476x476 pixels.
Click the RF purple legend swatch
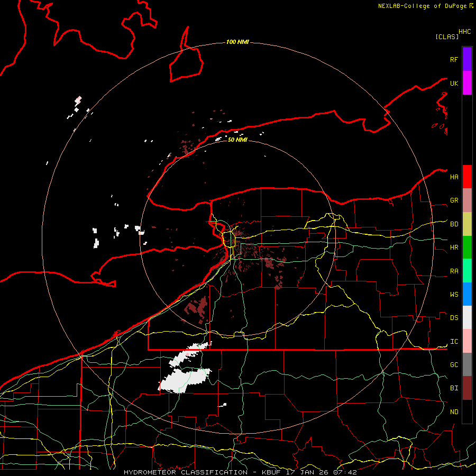point(467,59)
